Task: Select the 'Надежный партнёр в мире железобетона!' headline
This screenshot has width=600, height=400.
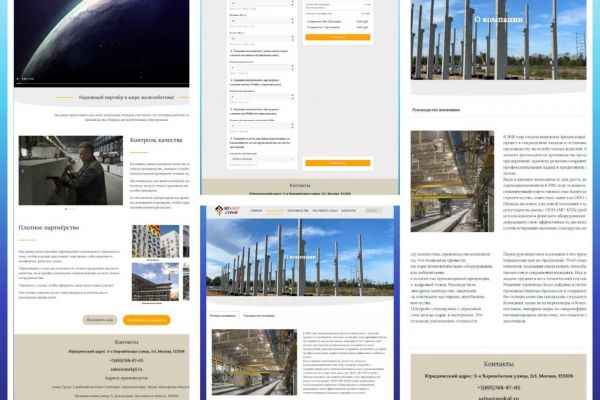Action: (x=126, y=98)
